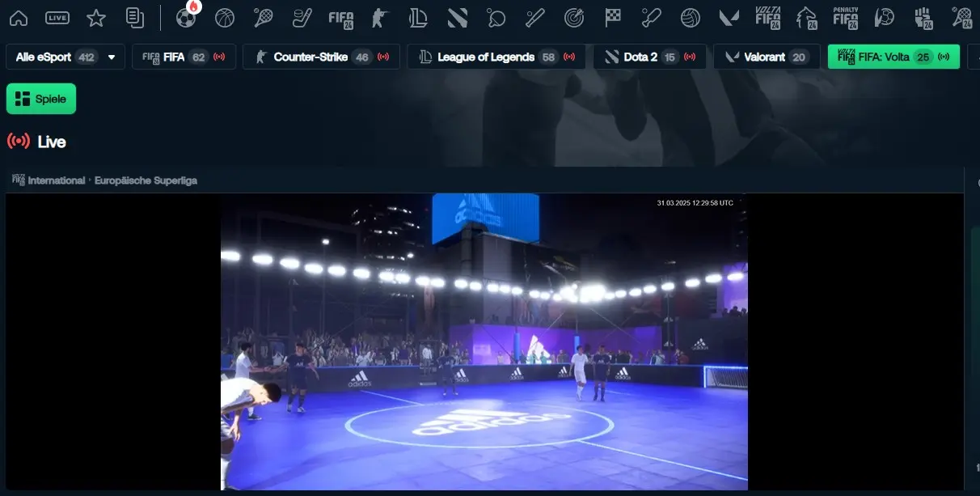
Task: Open Dota 2 icon in top bar
Action: tap(458, 17)
